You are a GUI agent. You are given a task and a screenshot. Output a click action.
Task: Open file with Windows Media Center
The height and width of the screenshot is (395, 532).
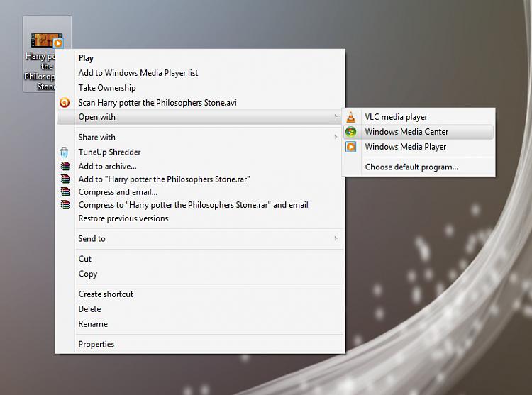coord(419,132)
